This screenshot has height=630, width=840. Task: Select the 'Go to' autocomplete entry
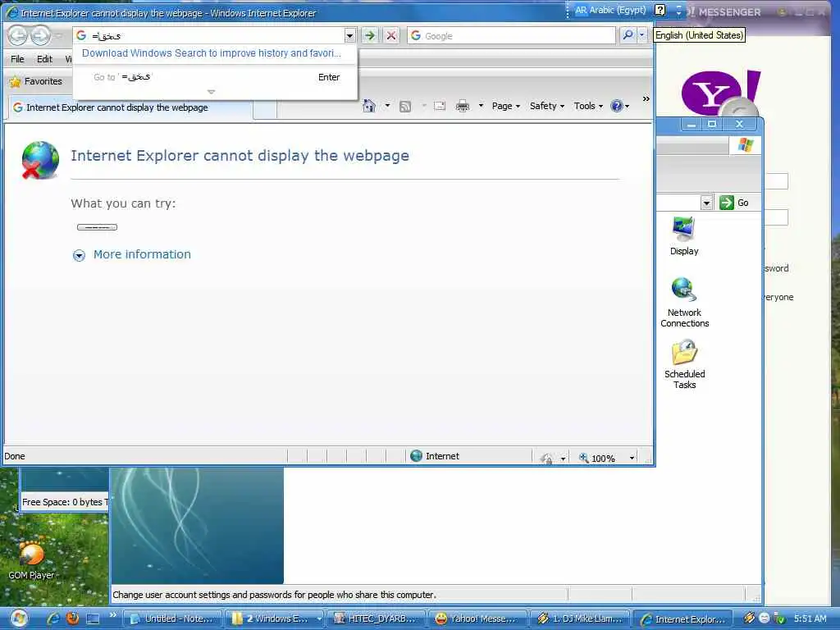tap(216, 77)
